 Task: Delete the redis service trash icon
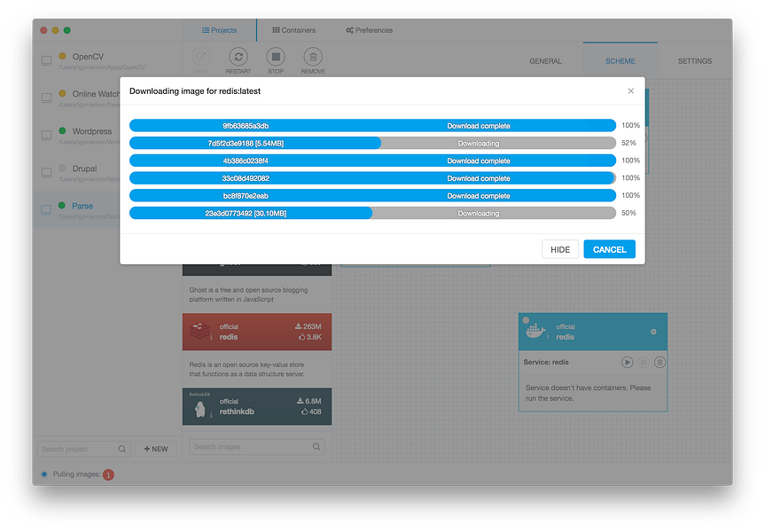[x=660, y=362]
